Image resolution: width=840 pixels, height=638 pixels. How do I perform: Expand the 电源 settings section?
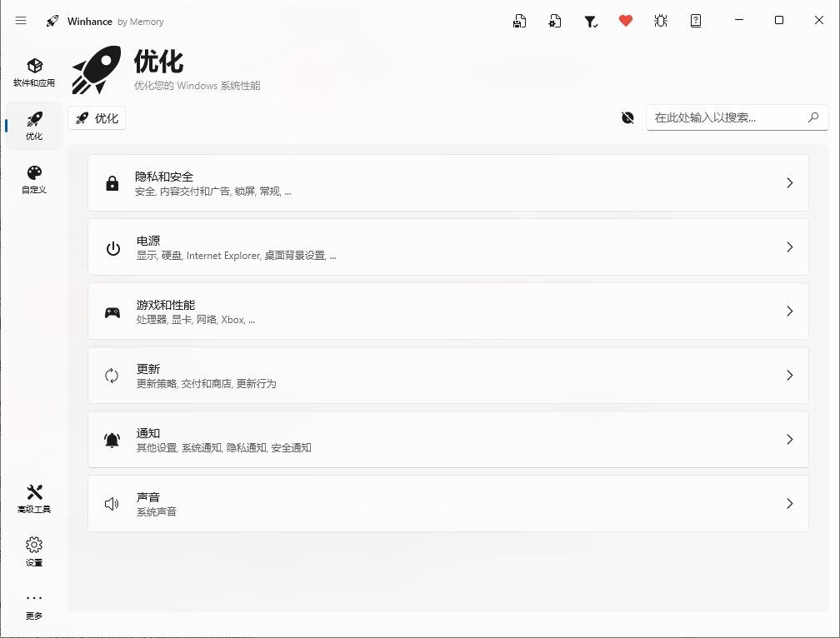(x=448, y=247)
